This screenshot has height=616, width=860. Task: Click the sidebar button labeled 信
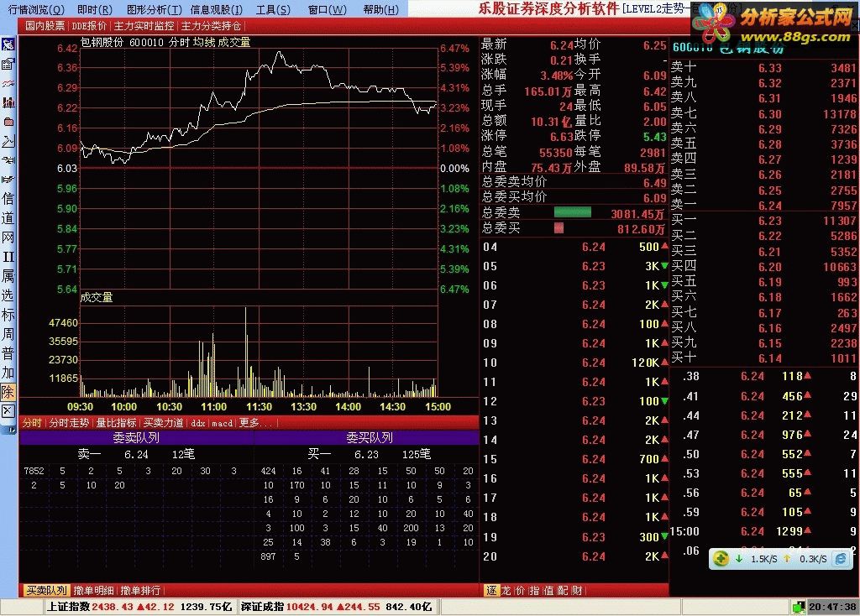click(x=8, y=198)
